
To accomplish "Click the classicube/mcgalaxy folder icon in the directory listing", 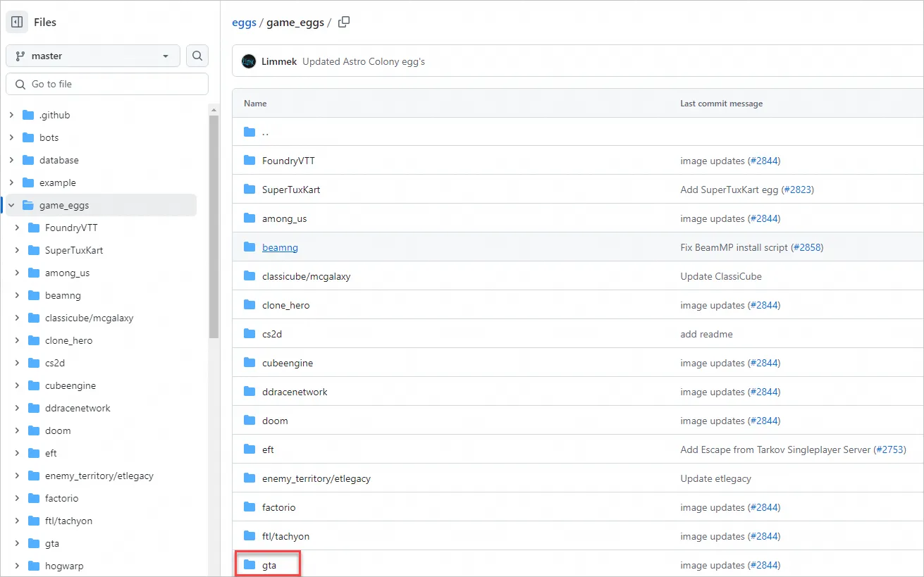I will tap(250, 276).
